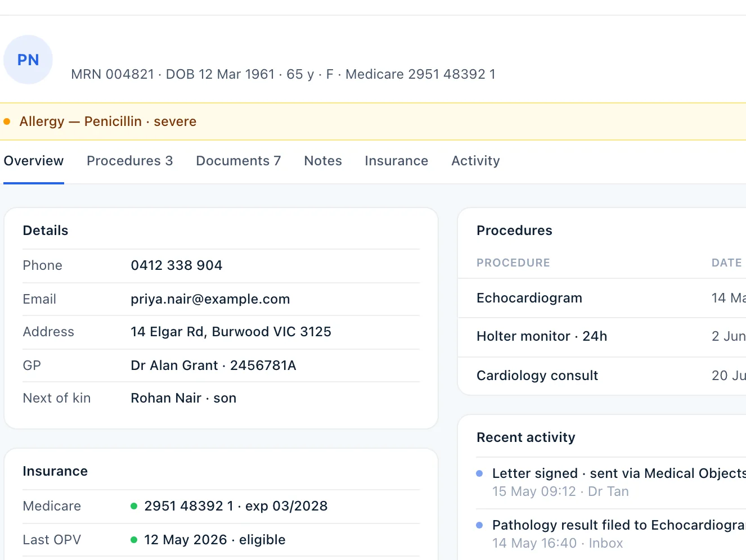
Task: Select phone number 0412 338 904
Action: [177, 265]
